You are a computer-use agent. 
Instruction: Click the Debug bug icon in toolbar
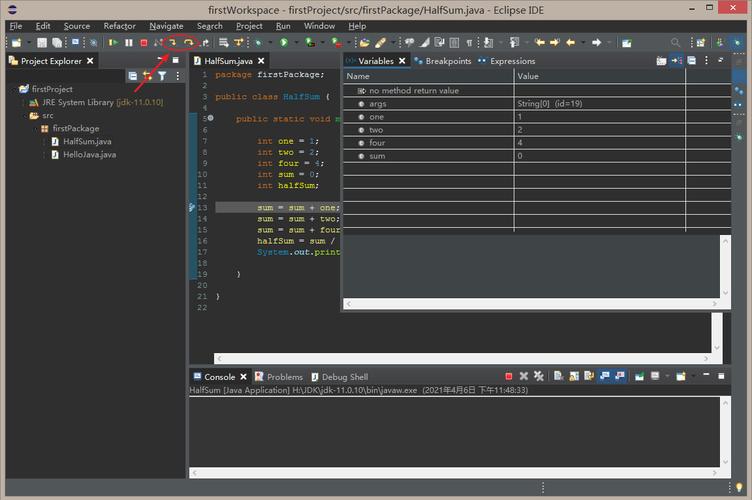pos(258,43)
